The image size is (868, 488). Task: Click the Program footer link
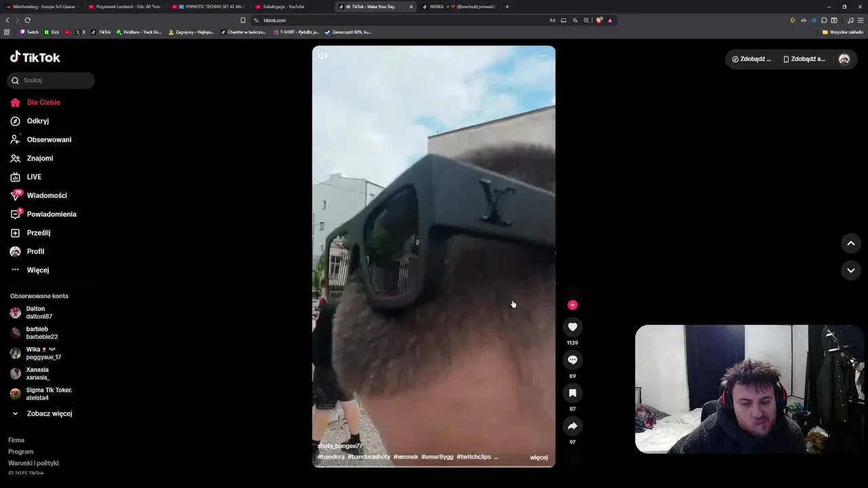(x=21, y=451)
